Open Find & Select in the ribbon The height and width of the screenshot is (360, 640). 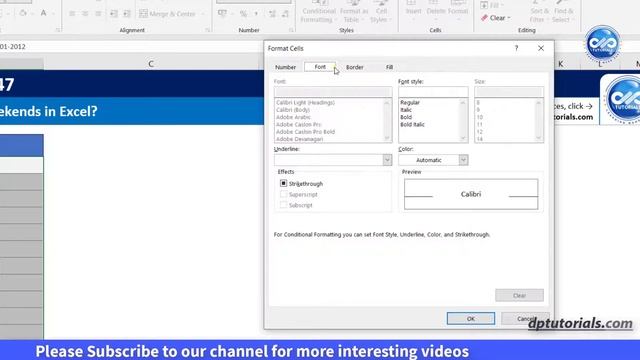563,11
